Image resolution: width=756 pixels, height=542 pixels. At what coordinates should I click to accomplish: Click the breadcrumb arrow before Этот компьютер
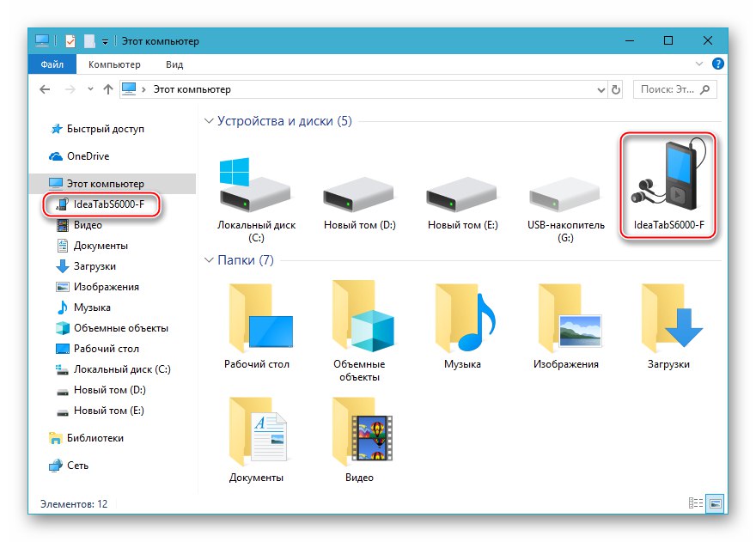143,89
